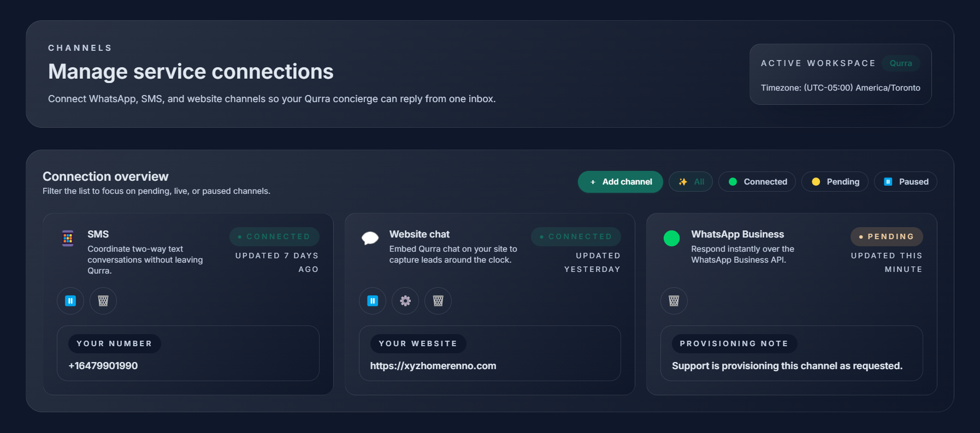
Task: Pause the Website chat channel
Action: pyautogui.click(x=372, y=301)
